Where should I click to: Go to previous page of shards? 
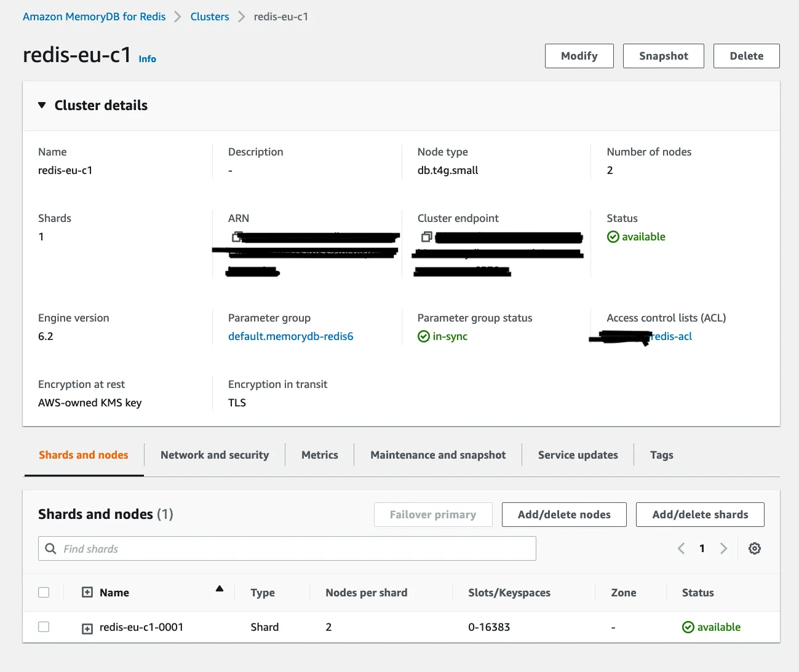point(681,548)
